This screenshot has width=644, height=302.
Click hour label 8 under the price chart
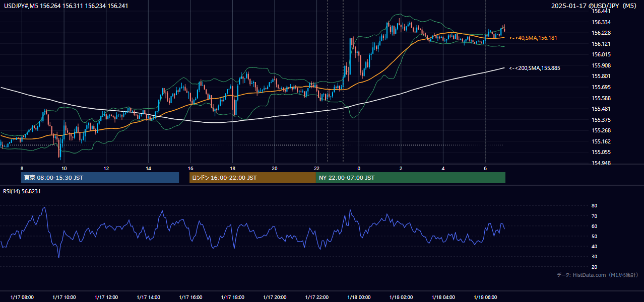[22, 168]
